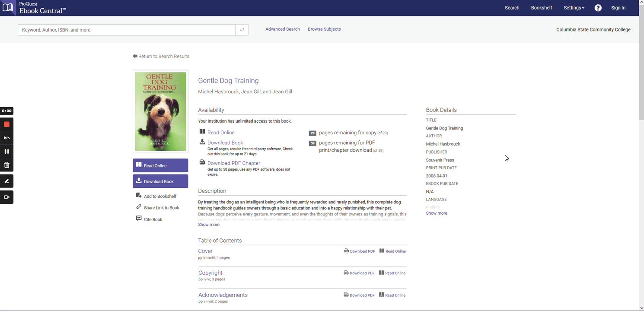This screenshot has height=311, width=644.
Task: Click the Gentle Dog Training cover thumbnail
Action: click(x=160, y=111)
